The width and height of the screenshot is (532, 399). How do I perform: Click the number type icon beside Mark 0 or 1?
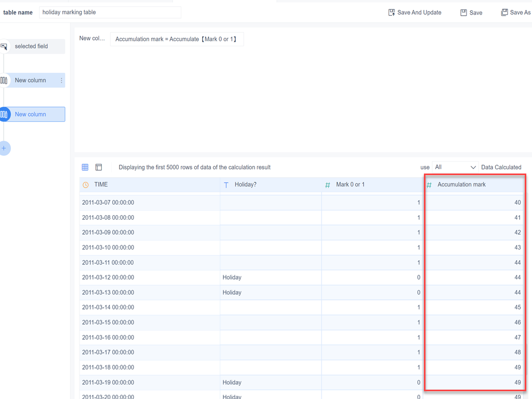point(327,185)
